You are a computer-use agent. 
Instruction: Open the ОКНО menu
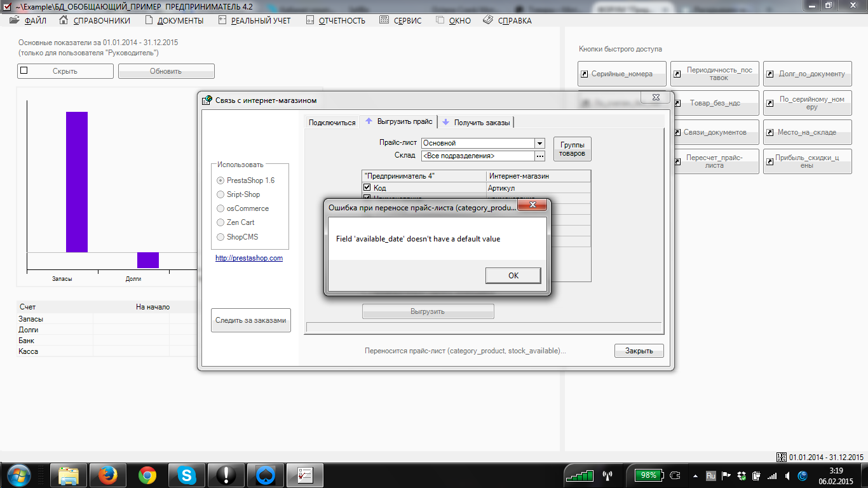[x=454, y=20]
